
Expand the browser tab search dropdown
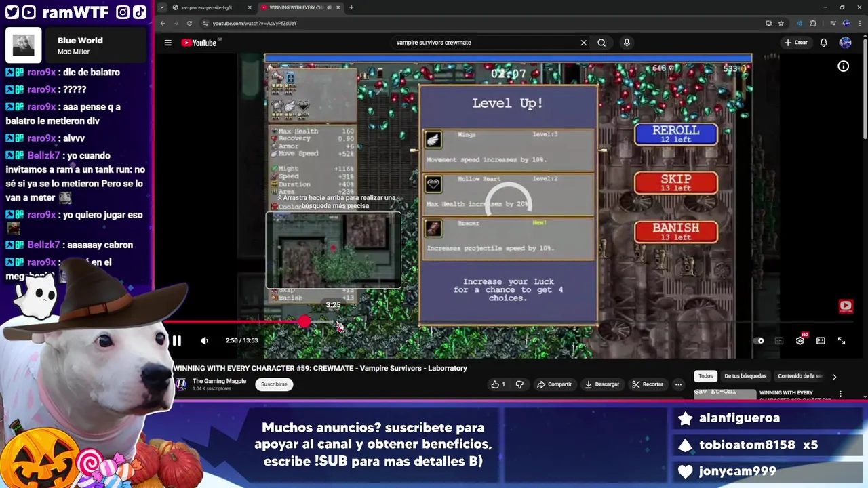161,7
